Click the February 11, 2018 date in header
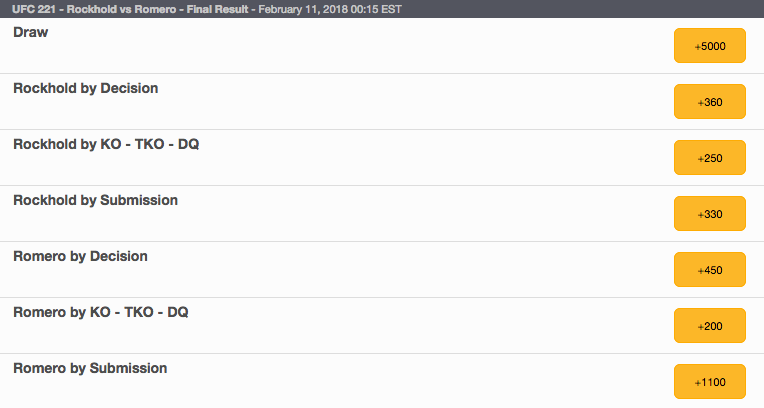Image resolution: width=764 pixels, height=408 pixels. 303,9
